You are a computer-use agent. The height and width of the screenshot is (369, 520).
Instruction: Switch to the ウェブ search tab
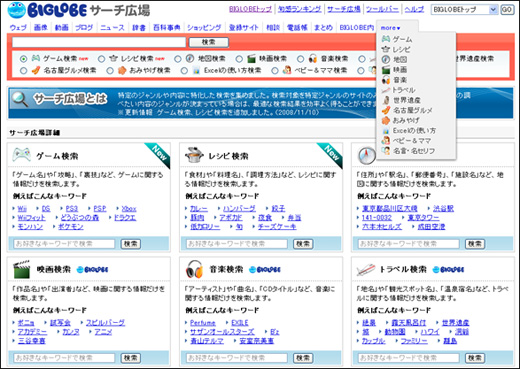18,28
